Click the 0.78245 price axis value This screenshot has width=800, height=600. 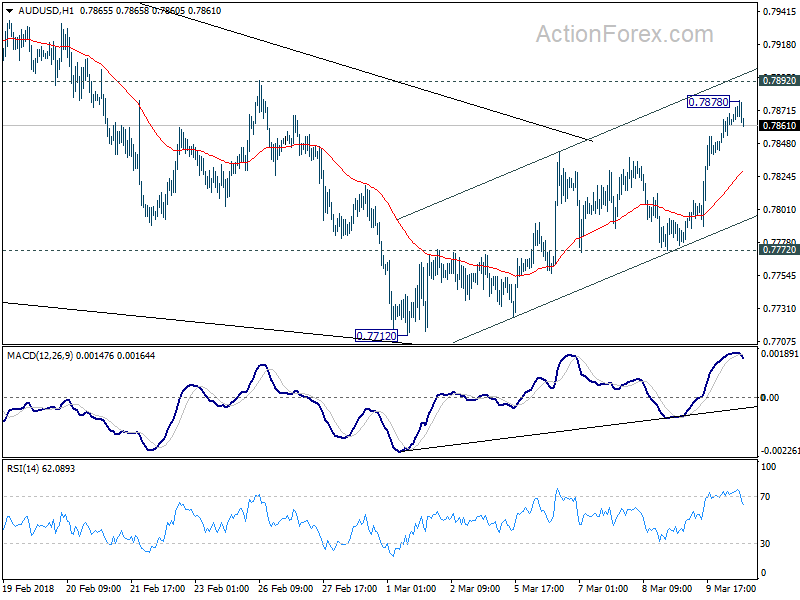click(x=779, y=177)
